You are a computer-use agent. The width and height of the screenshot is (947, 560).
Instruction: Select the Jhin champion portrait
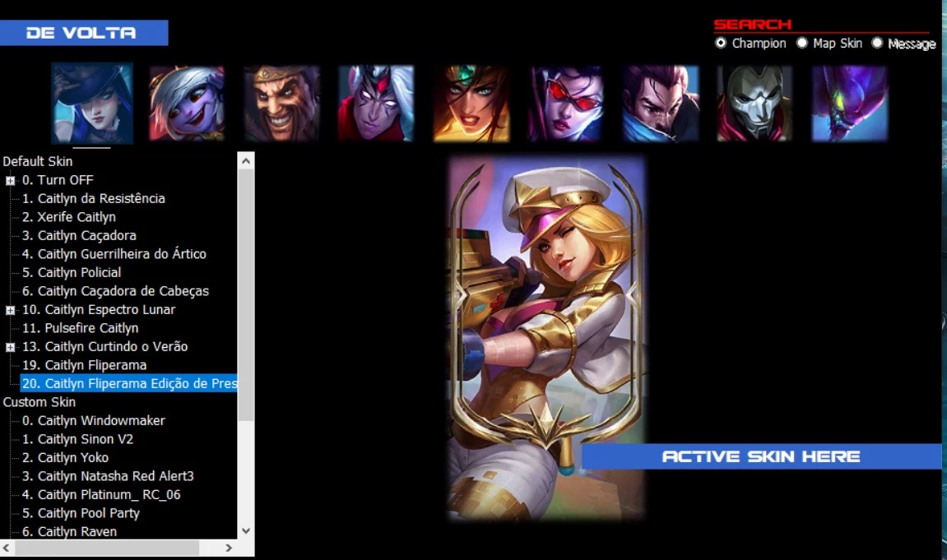[x=755, y=103]
